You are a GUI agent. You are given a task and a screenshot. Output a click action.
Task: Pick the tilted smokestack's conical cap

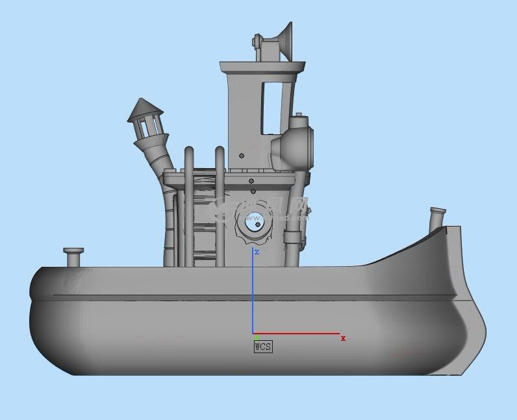144,109
